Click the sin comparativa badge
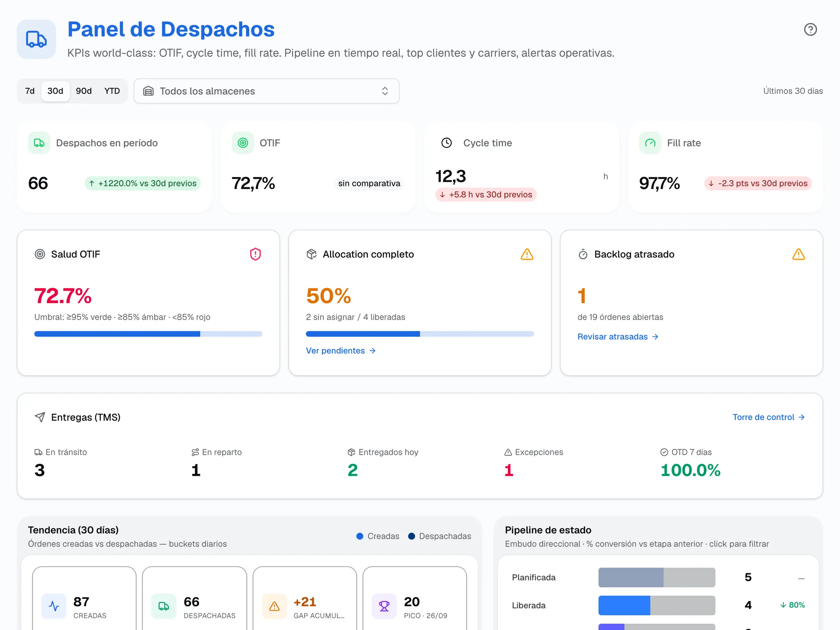 369,184
